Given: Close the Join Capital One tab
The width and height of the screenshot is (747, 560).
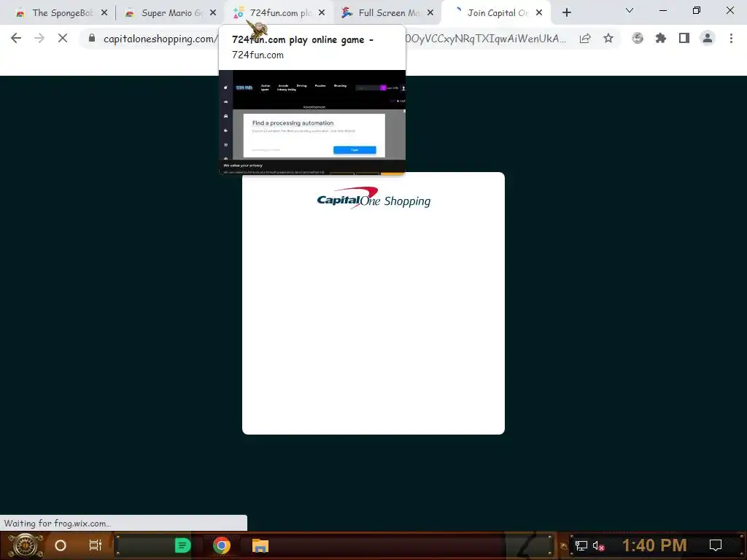Looking at the screenshot, I should (x=539, y=13).
